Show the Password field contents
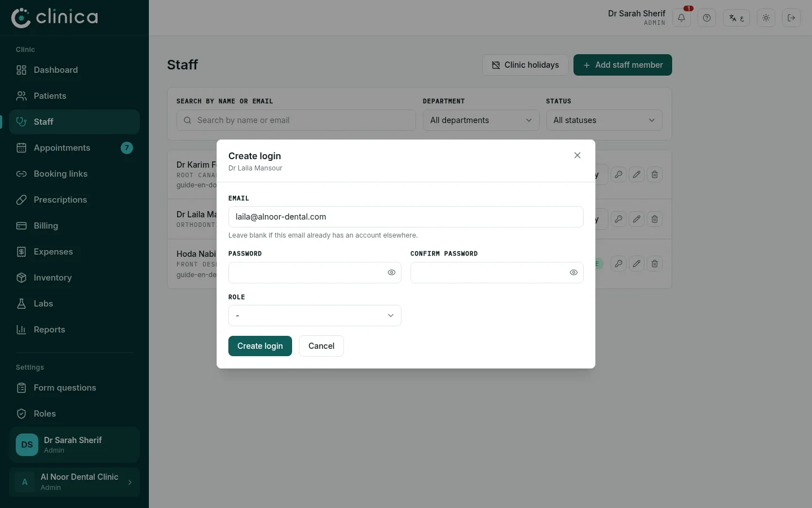This screenshot has width=812, height=508. coord(391,273)
